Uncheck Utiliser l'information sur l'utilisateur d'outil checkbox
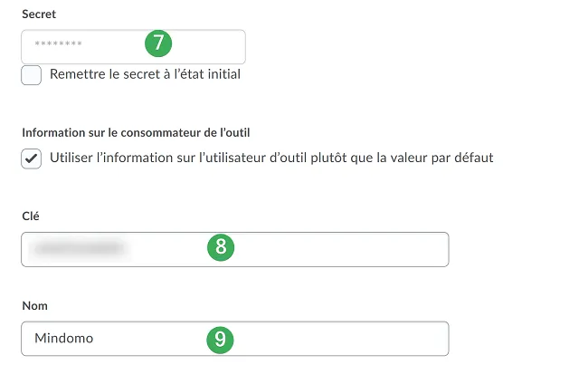588x384 pixels. coord(31,158)
